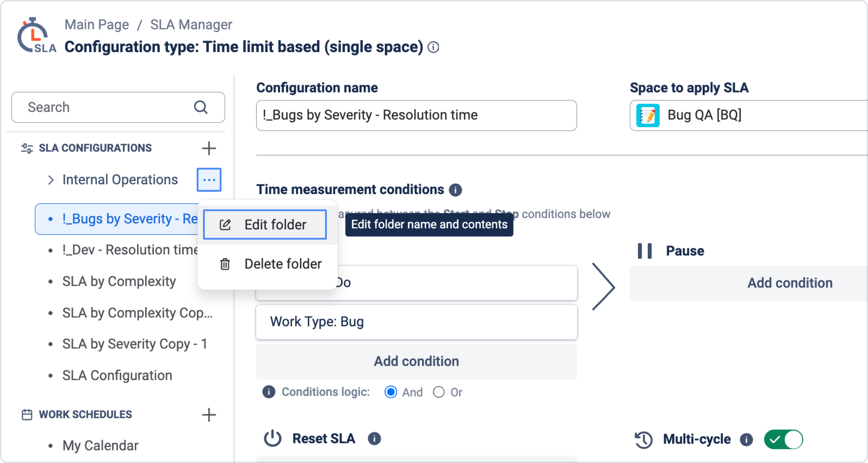Select the And conditions logic radio
Image resolution: width=868 pixels, height=463 pixels.
[390, 392]
